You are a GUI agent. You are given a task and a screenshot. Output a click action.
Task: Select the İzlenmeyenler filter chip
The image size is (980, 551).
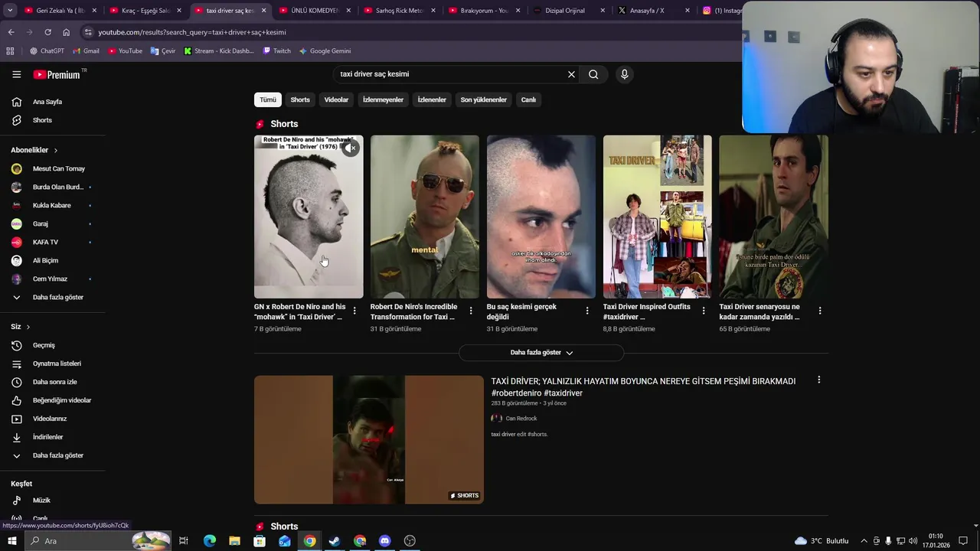coord(383,99)
